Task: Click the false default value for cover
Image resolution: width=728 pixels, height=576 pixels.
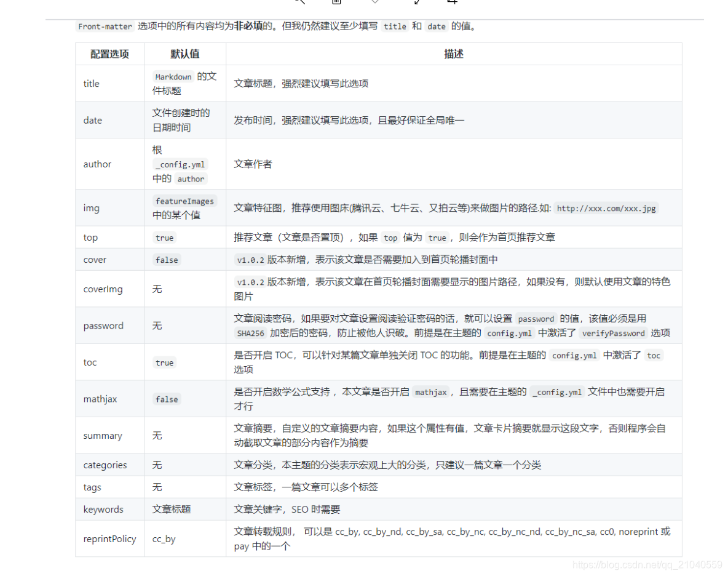Action: pos(166,260)
